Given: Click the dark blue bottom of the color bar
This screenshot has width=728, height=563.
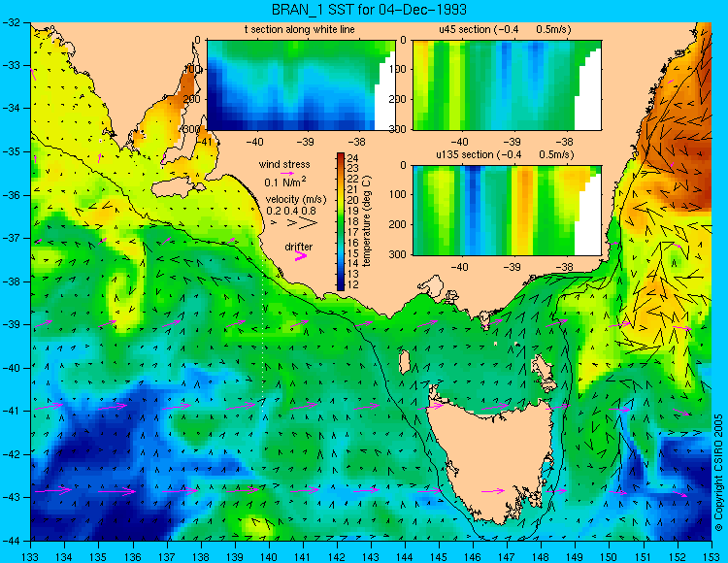Looking at the screenshot, I should (x=341, y=286).
